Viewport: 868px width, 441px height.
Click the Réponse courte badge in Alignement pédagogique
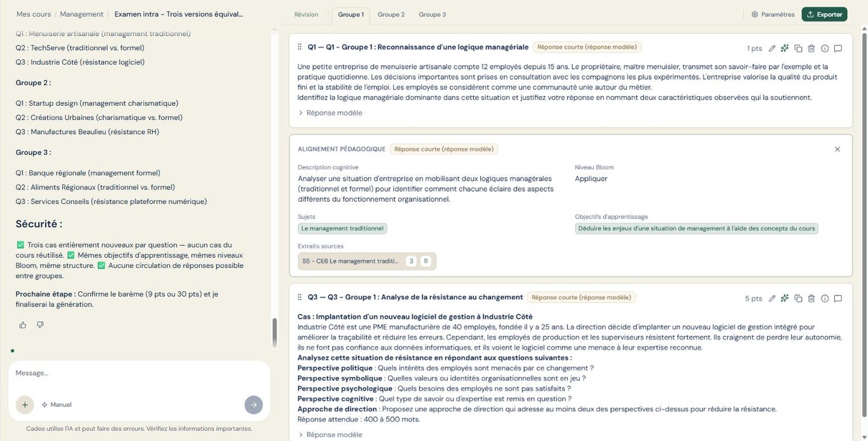pyautogui.click(x=444, y=149)
